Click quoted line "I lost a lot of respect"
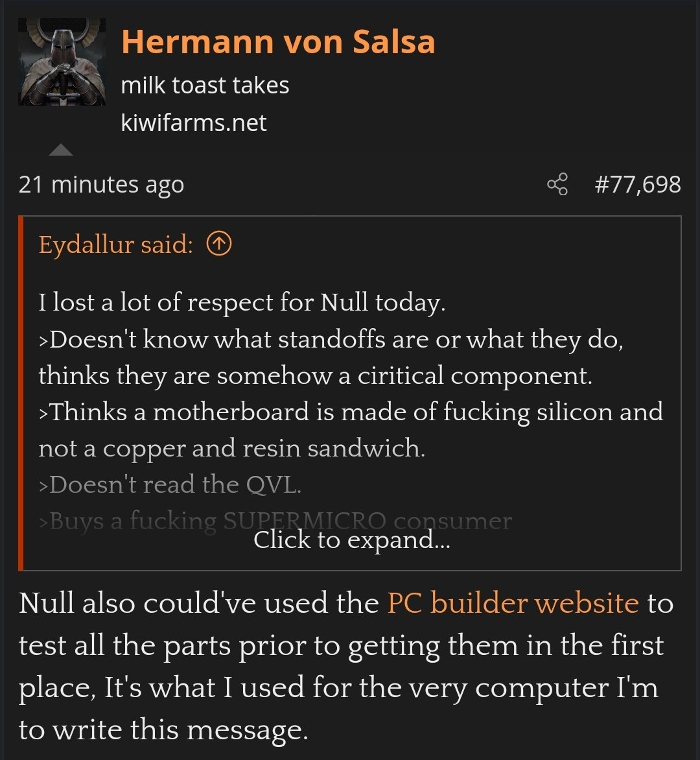Viewport: 700px width, 760px height. [242, 302]
